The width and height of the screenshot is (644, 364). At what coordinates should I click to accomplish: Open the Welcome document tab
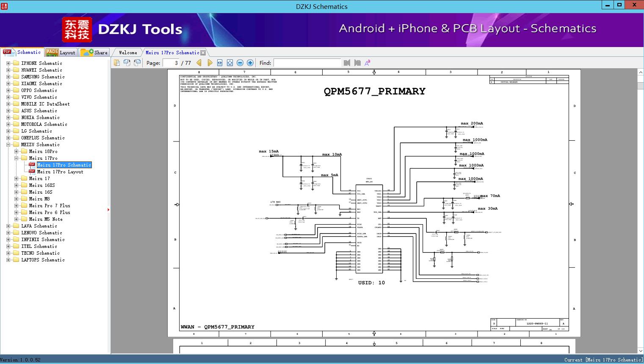click(128, 53)
